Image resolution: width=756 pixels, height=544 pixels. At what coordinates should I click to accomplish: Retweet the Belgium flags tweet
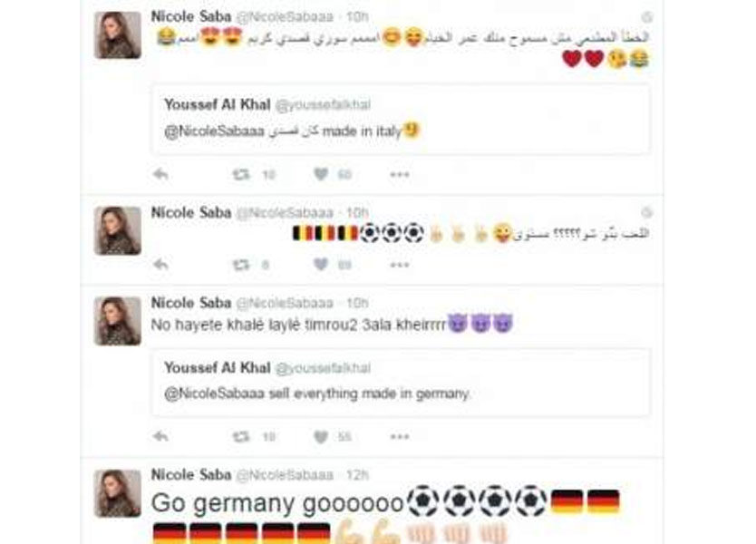(241, 264)
